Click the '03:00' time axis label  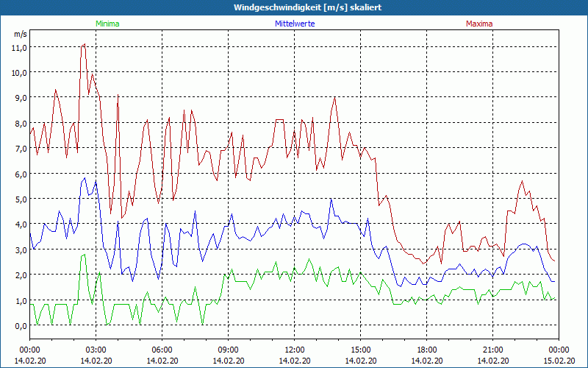pos(96,350)
